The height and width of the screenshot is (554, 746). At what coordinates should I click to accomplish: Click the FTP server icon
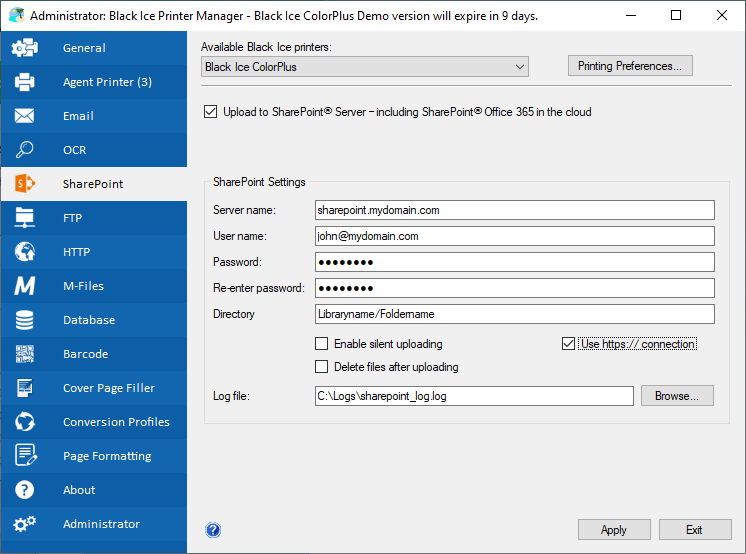click(24, 218)
